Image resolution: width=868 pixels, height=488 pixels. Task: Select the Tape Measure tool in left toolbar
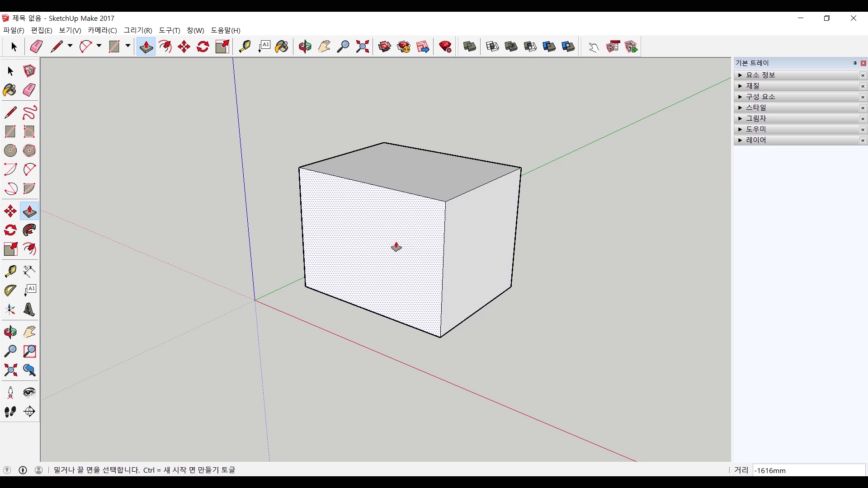point(10,271)
